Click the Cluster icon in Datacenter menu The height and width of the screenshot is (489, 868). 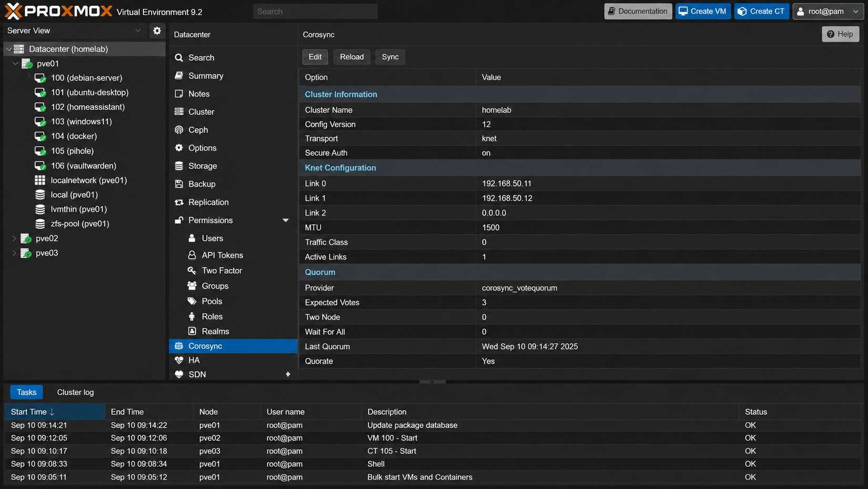[179, 112]
